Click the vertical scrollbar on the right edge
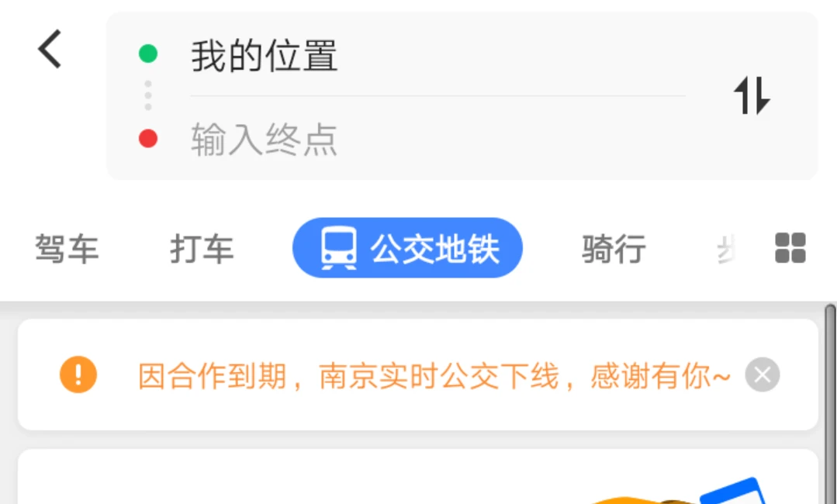Screen dimensions: 837x504 [830, 404]
